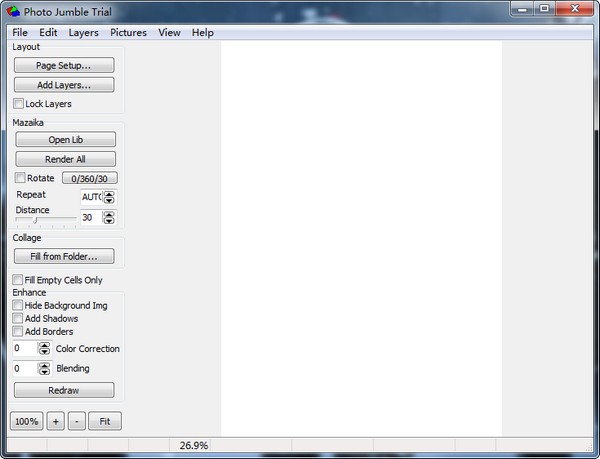The width and height of the screenshot is (600, 459).
Task: Click the 26.9% zoom status text
Action: pos(194,445)
